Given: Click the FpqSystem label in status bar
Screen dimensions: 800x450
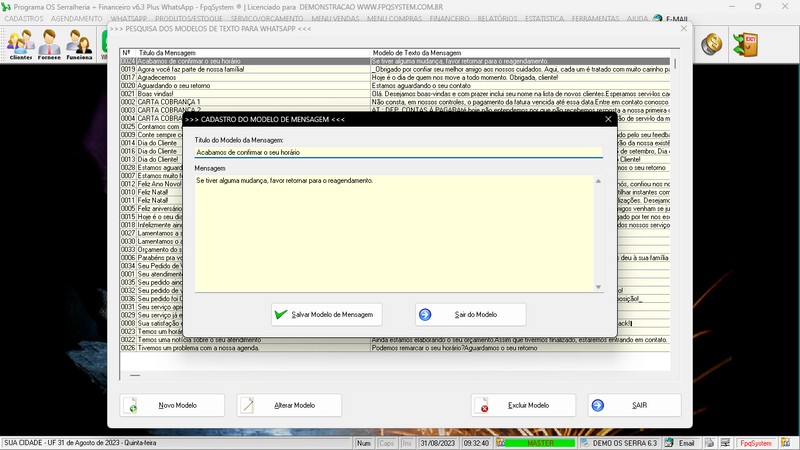Looking at the screenshot, I should [756, 443].
